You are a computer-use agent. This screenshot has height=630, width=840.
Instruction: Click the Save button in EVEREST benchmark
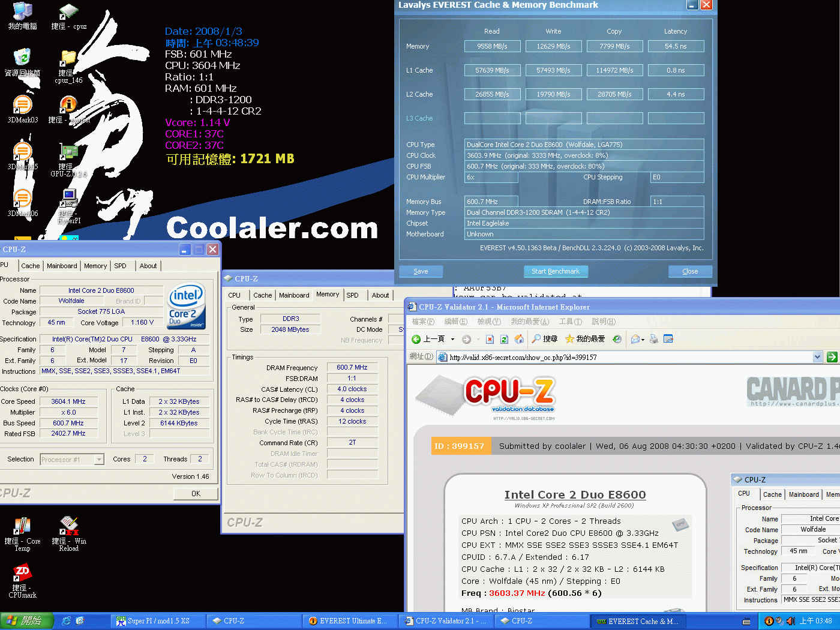click(421, 271)
